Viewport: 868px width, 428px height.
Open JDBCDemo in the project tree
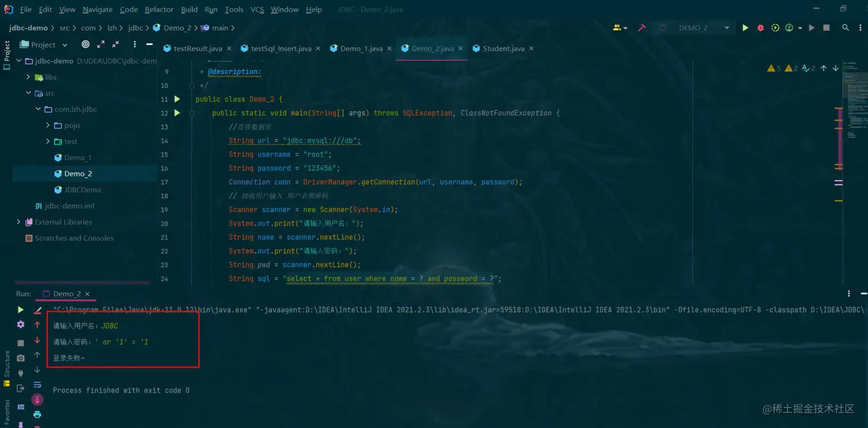(x=83, y=189)
